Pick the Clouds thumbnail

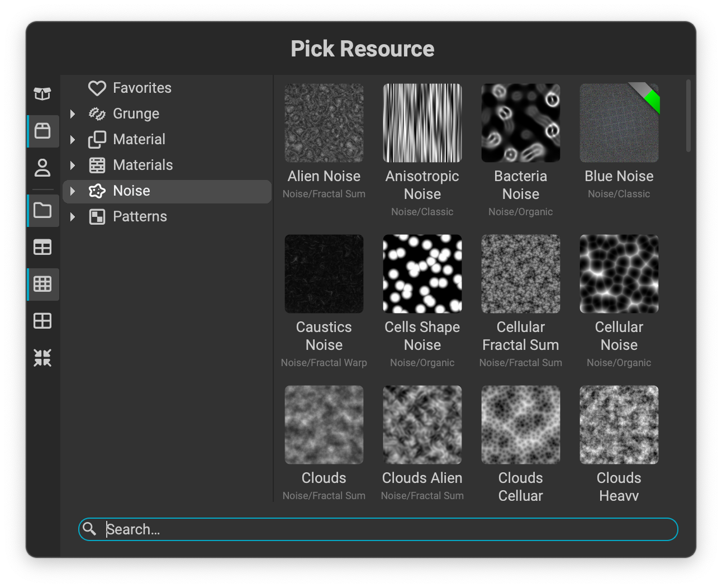(324, 425)
